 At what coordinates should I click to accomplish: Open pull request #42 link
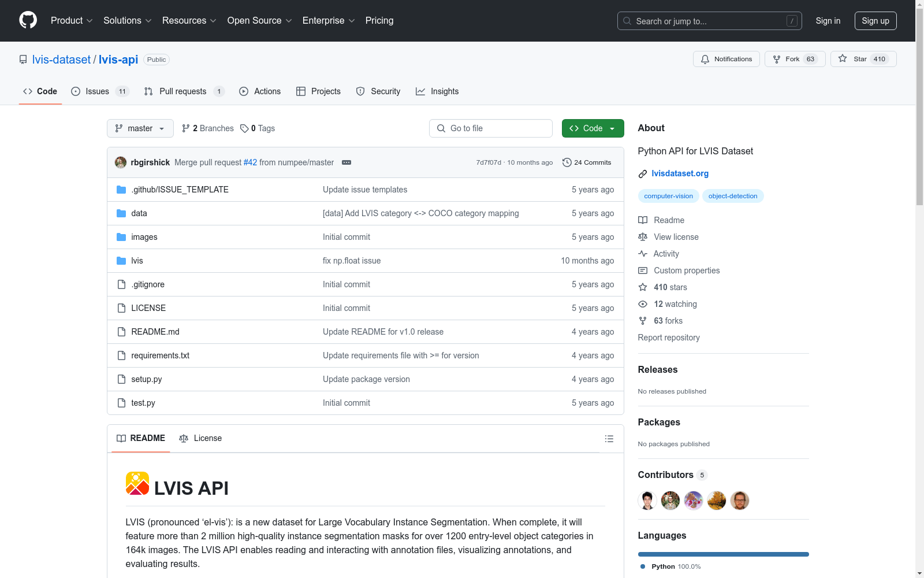tap(250, 162)
